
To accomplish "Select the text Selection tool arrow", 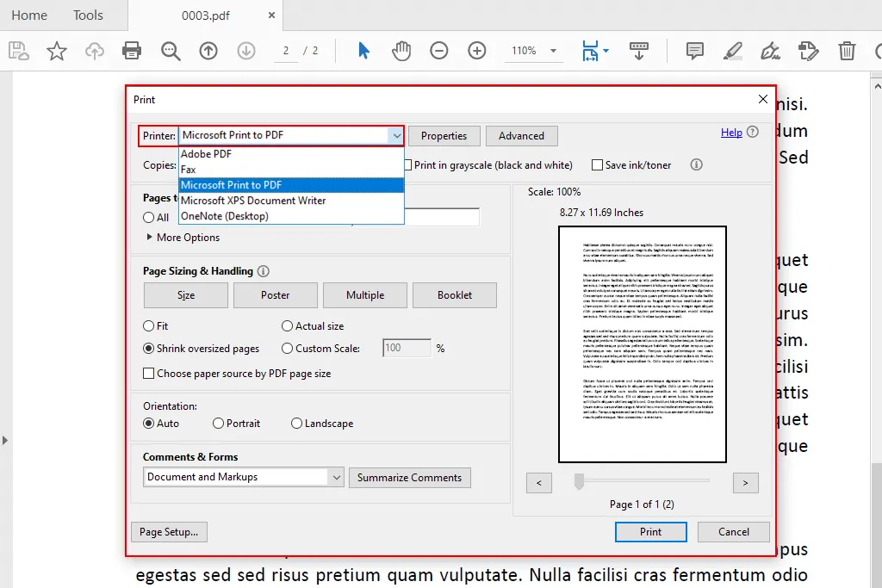I will 363,51.
